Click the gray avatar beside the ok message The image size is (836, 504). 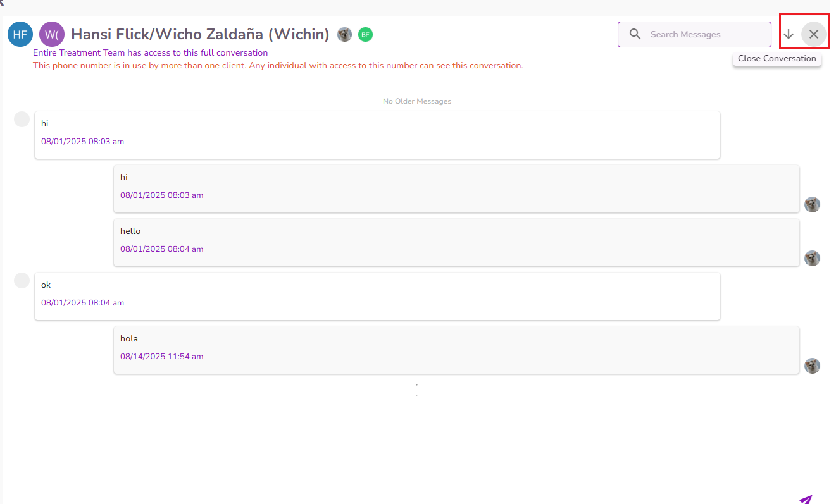tap(22, 280)
